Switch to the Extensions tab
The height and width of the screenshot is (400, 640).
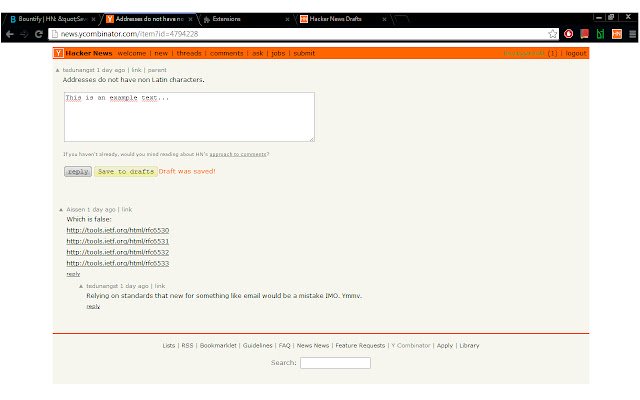tap(240, 18)
